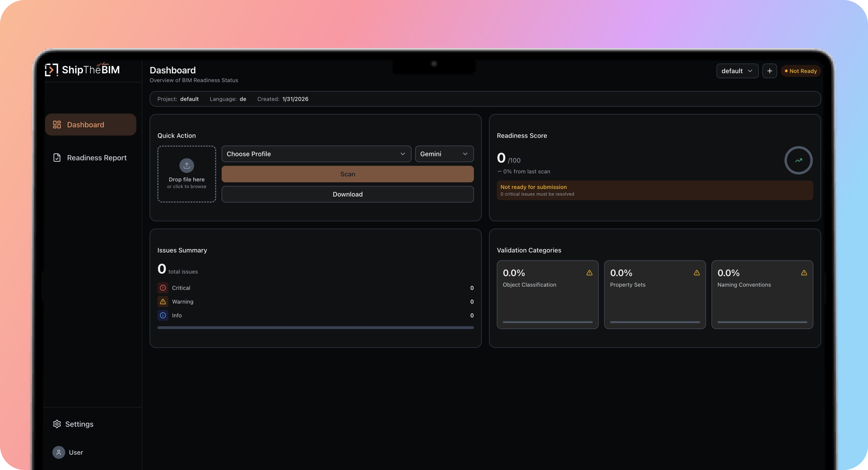Click the yellow Warning triangle icon
This screenshot has height=470, width=868.
[x=163, y=301]
